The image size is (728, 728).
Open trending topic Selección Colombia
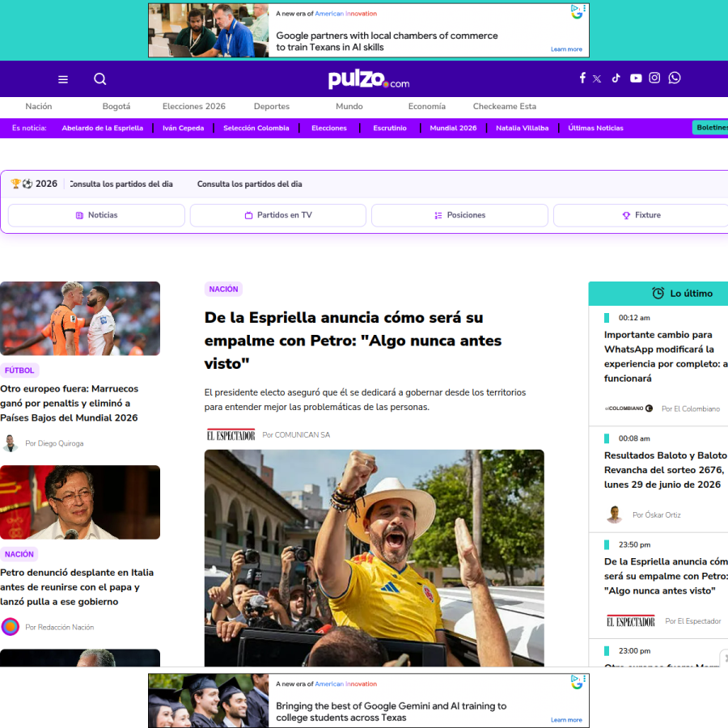coord(256,128)
